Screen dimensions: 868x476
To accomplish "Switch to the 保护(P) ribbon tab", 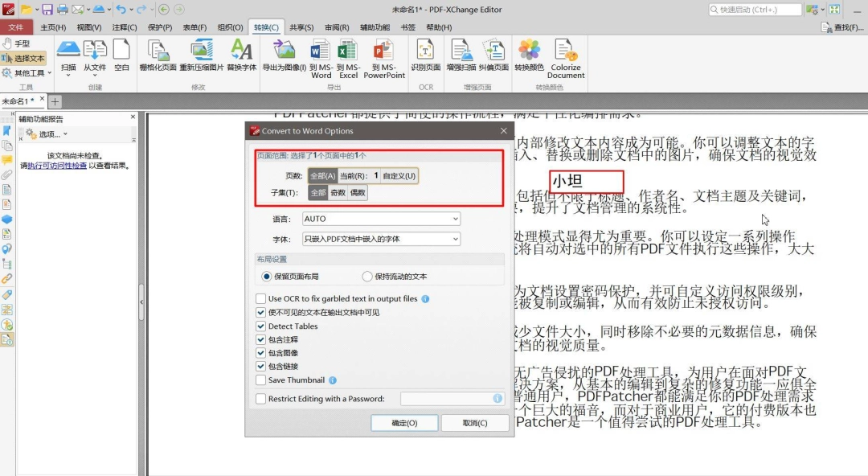I will coord(160,27).
